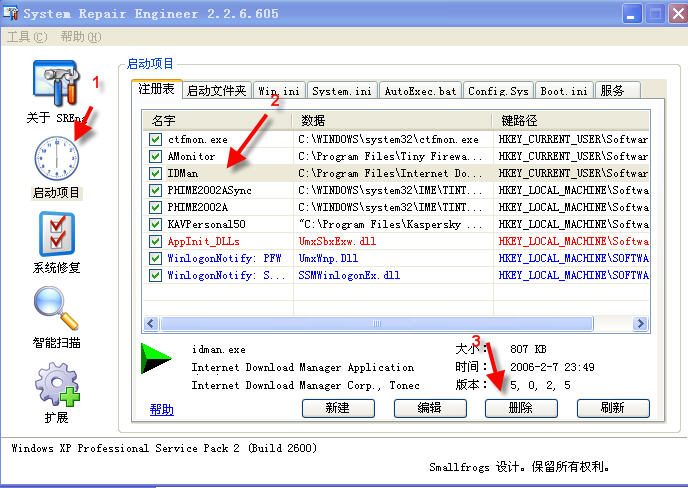Switch to the 注册表 tab
The image size is (688, 488).
click(157, 89)
